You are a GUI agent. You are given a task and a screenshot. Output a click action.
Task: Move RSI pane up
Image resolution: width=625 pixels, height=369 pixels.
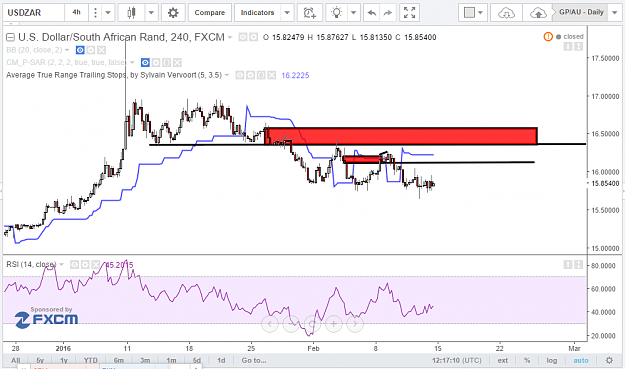(568, 265)
